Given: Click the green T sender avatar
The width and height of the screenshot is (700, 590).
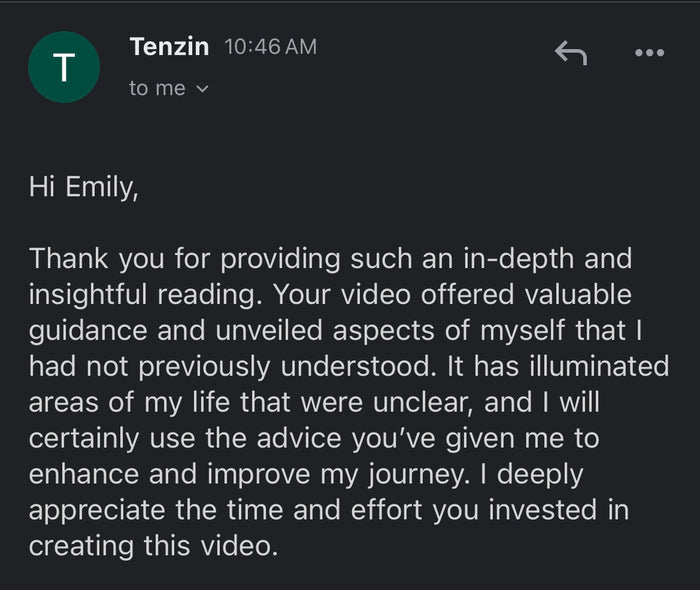Looking at the screenshot, I should click(x=64, y=67).
